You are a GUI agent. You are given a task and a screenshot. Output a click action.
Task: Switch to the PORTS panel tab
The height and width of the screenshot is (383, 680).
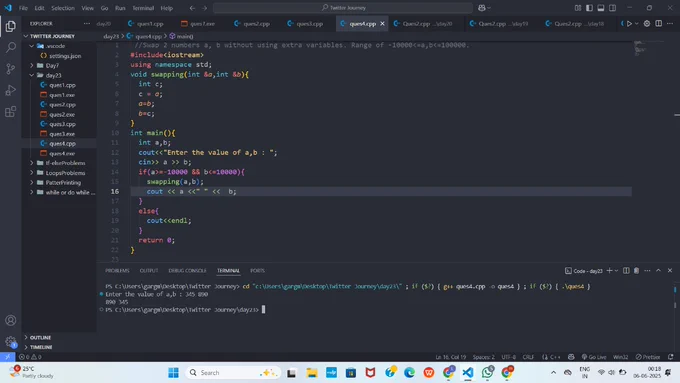[x=257, y=271]
